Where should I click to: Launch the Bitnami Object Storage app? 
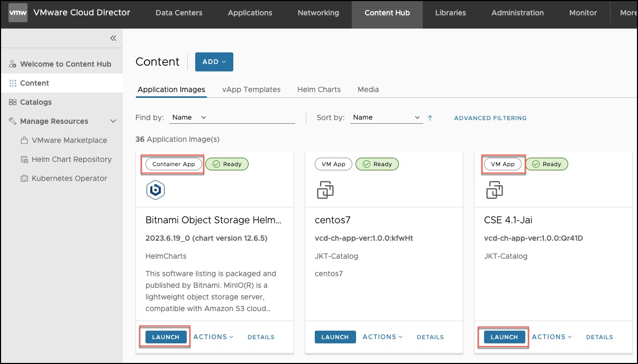pyautogui.click(x=166, y=337)
